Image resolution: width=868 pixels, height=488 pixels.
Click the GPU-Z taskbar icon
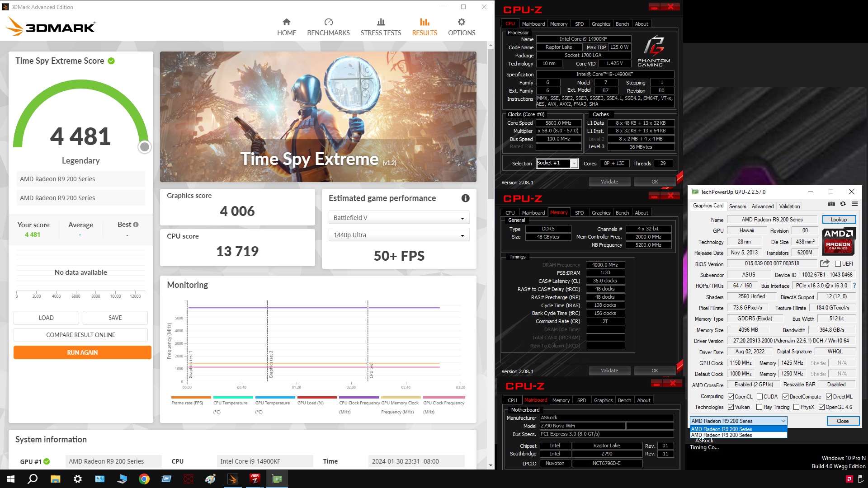point(277,479)
